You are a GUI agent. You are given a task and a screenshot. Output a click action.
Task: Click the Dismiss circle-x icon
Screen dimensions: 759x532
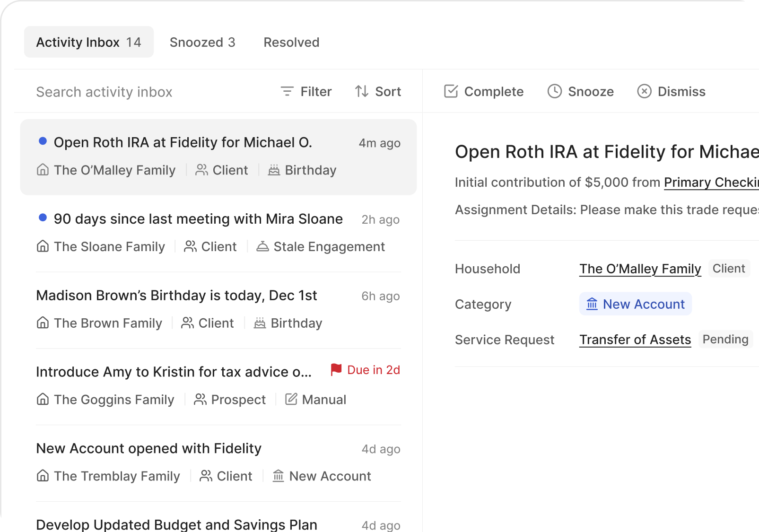coord(645,91)
